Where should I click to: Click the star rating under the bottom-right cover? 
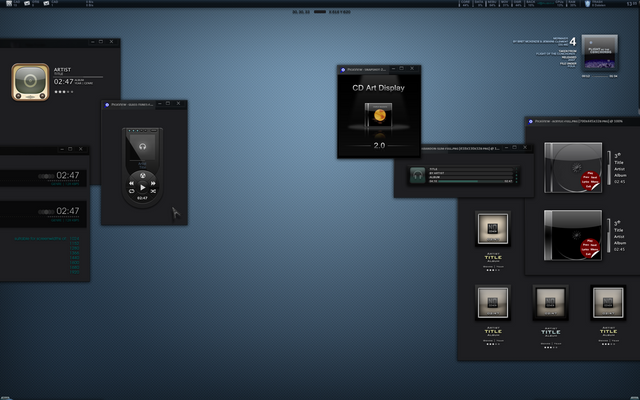(608, 344)
